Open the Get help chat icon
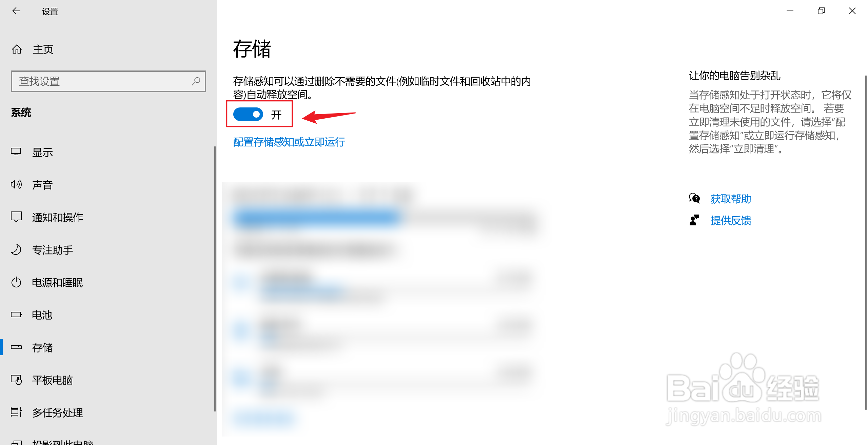 click(694, 199)
